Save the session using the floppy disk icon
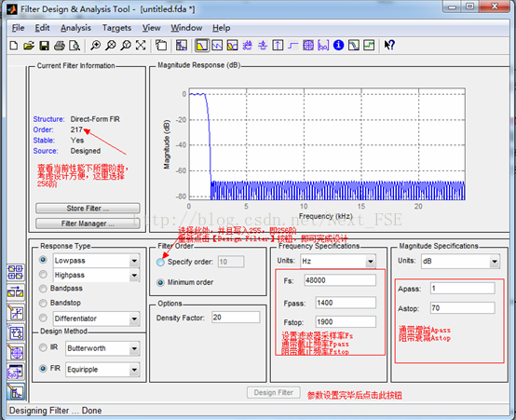Viewport: 516px width, 420px height. click(44, 46)
